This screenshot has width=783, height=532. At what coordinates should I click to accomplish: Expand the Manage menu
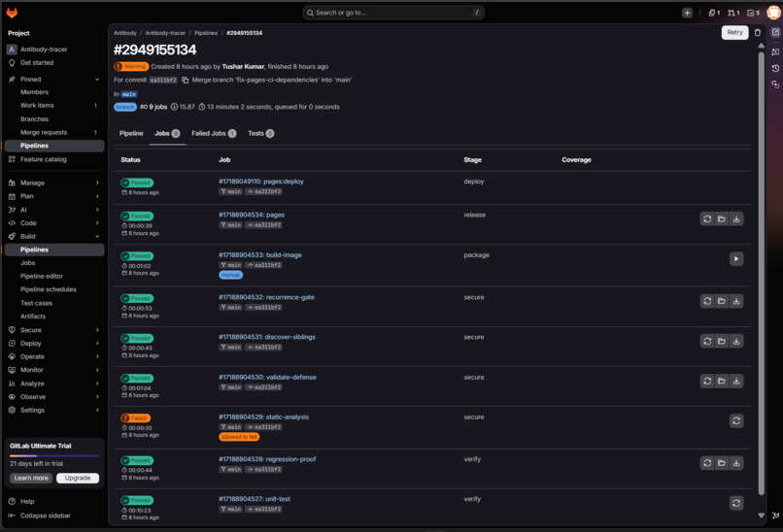click(54, 183)
